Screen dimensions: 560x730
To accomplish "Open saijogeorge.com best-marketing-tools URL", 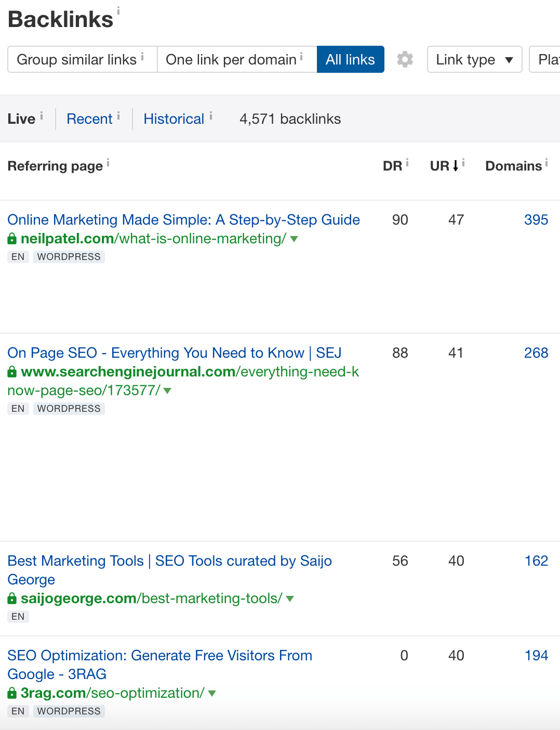I will [x=152, y=598].
